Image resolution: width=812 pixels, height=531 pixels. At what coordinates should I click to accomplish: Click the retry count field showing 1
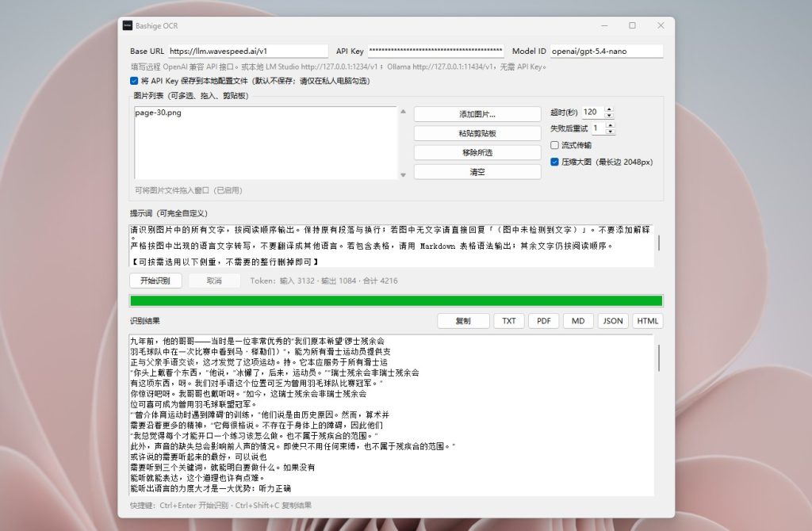click(x=599, y=128)
